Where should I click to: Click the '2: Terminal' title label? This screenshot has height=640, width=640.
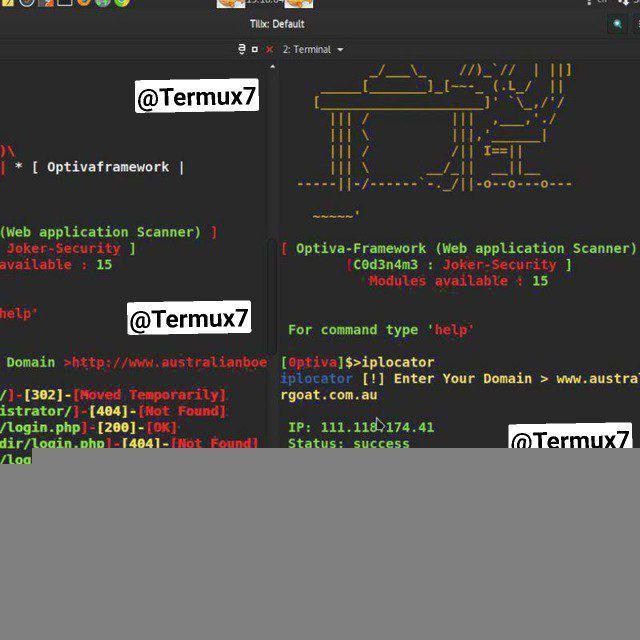[x=307, y=49]
